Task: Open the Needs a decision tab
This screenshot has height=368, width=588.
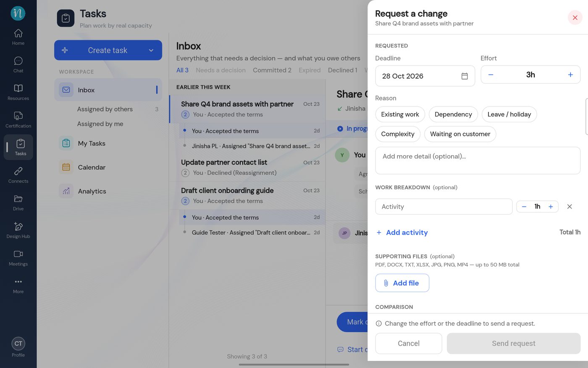Action: point(220,70)
